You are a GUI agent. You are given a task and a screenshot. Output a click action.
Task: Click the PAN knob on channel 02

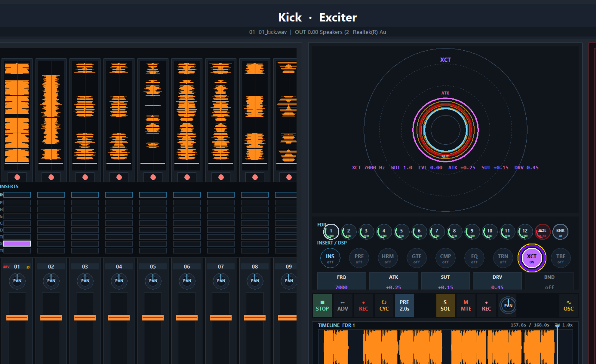tap(51, 281)
